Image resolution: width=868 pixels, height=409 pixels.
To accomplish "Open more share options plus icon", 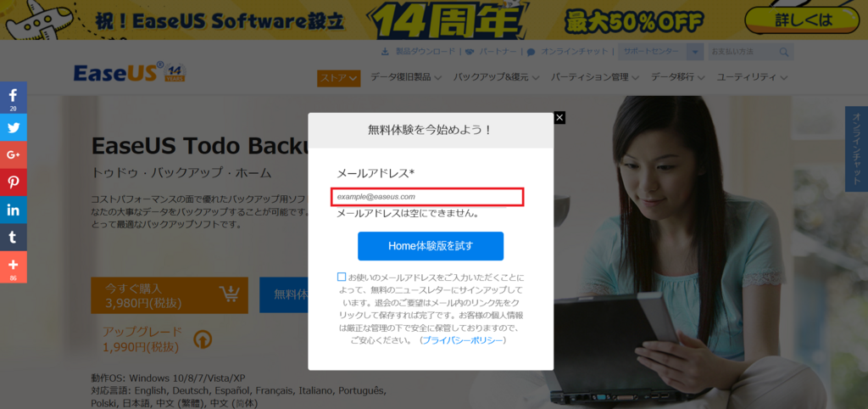I will 14,267.
